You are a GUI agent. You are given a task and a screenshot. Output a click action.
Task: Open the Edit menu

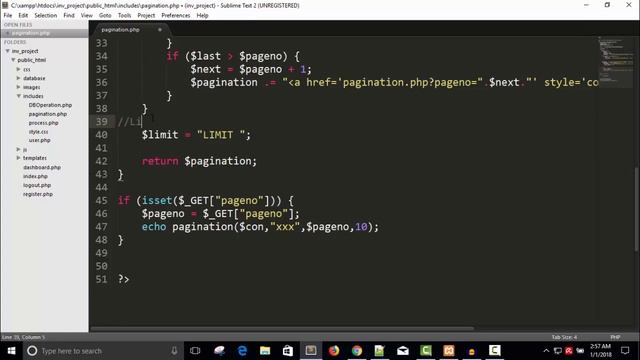click(23, 16)
